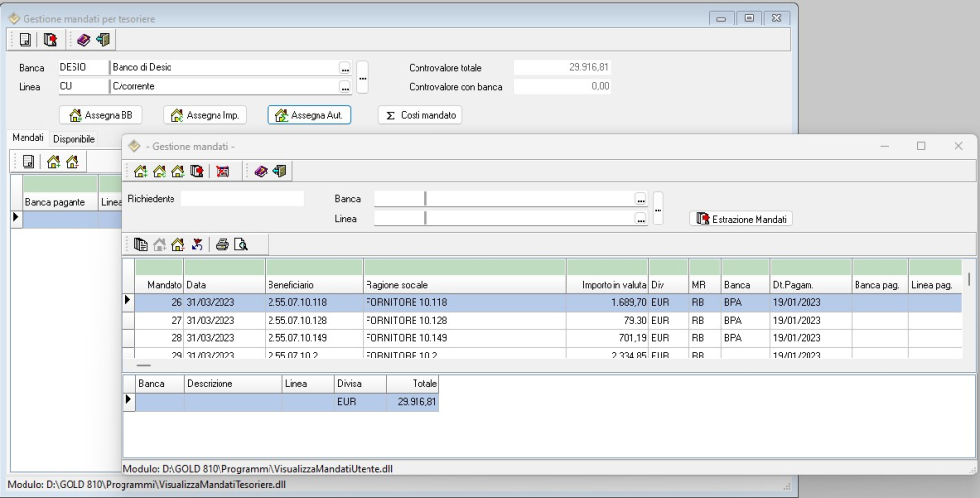Open the lookup button beside C/corrente field
980x498 pixels.
pyautogui.click(x=344, y=87)
